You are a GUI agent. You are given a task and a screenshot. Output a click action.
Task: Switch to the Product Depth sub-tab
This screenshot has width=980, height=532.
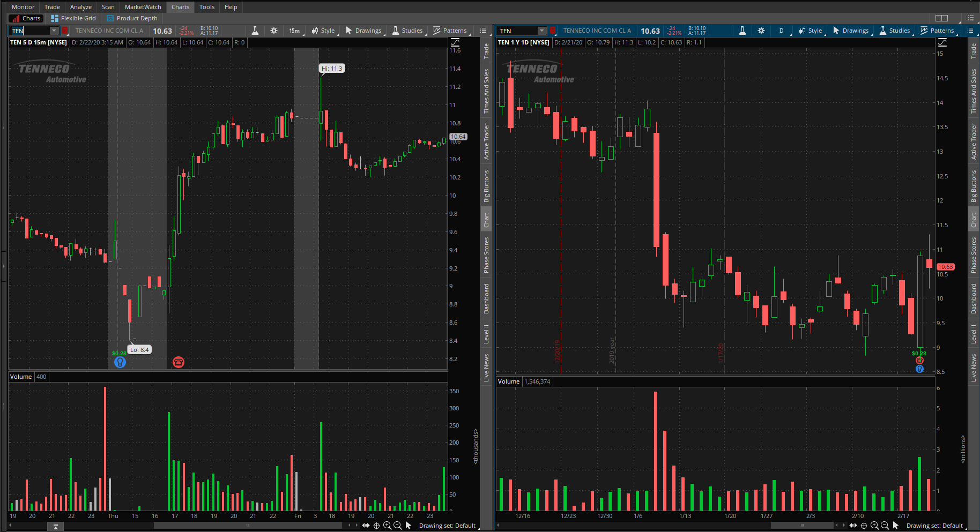coord(132,18)
